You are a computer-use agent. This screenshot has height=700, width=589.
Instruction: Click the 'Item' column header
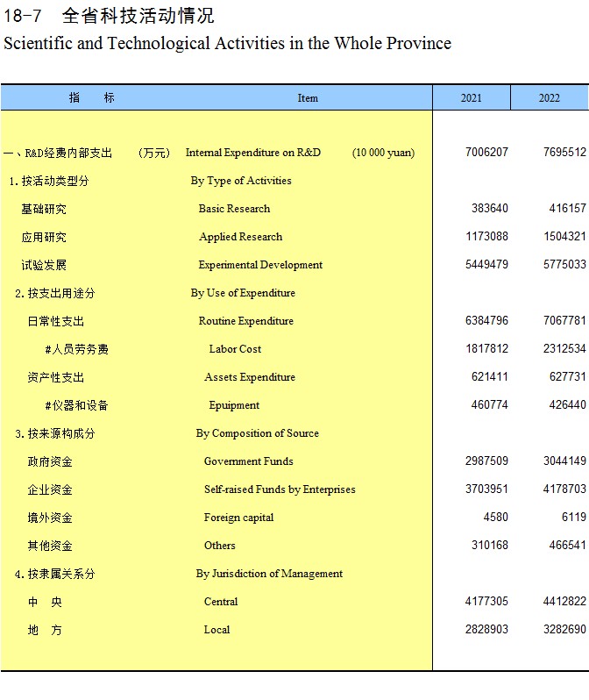click(308, 97)
